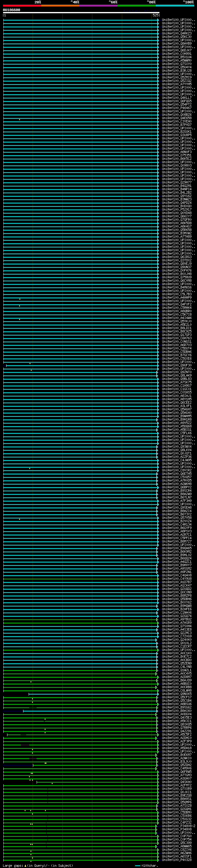Click the UniRef100_Q29H77 label
Screen dimensions: 197x868
point(177,182)
